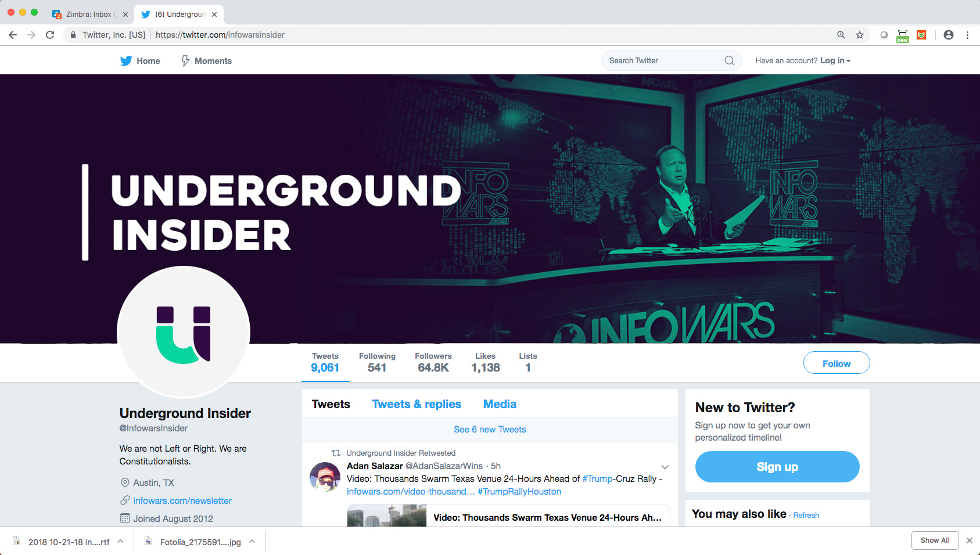
Task: Click the green 'new' extension icon
Action: 903,36
